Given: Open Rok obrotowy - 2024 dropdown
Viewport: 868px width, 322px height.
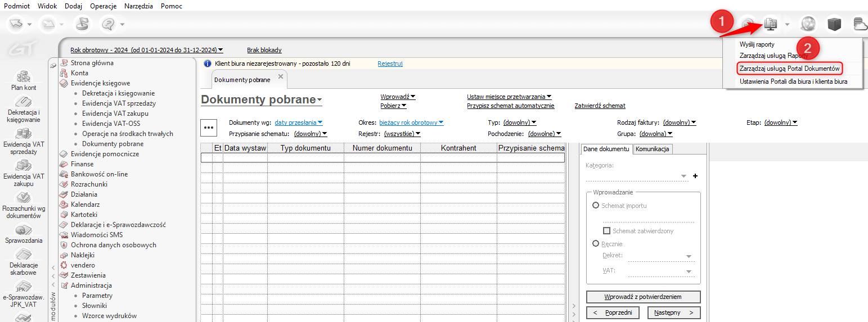Looking at the screenshot, I should click(146, 50).
